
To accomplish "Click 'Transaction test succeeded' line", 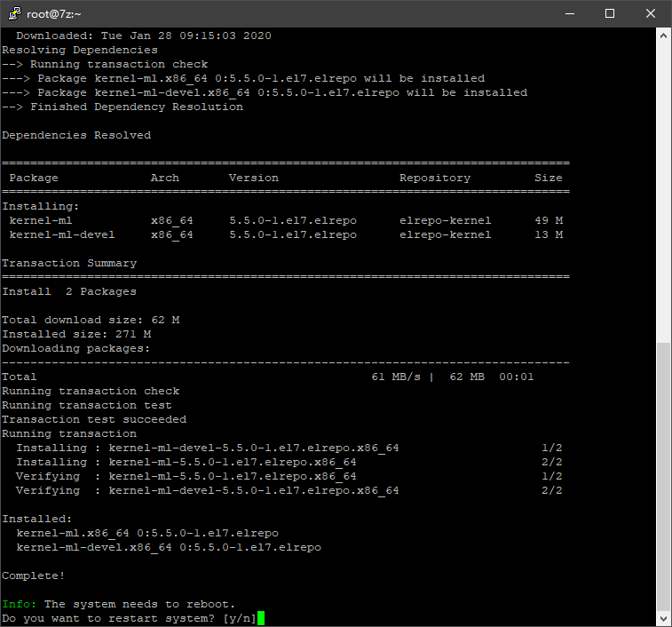I will point(94,419).
